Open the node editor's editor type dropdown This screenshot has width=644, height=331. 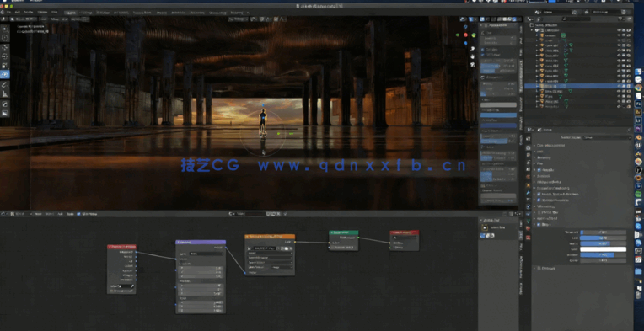pos(5,214)
